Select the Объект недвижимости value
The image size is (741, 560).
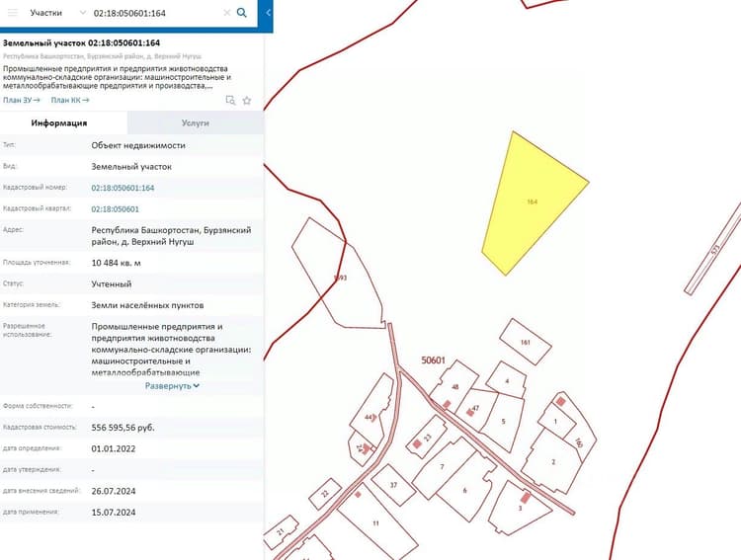[x=138, y=145]
